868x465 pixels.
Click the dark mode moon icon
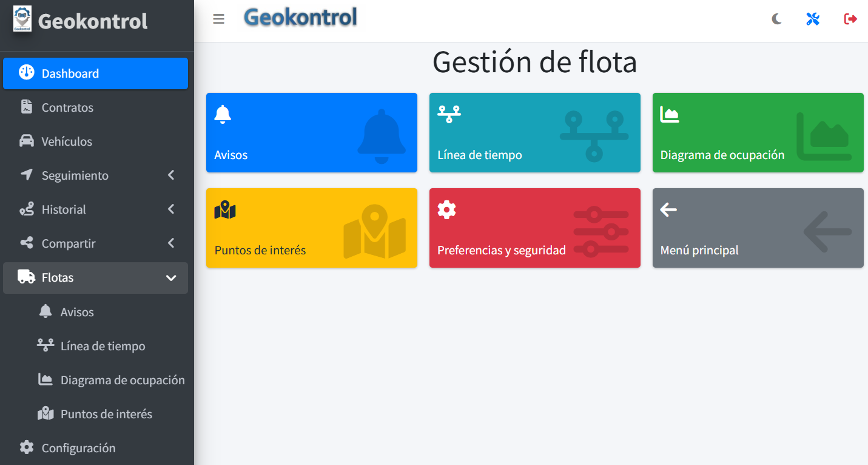click(x=776, y=19)
